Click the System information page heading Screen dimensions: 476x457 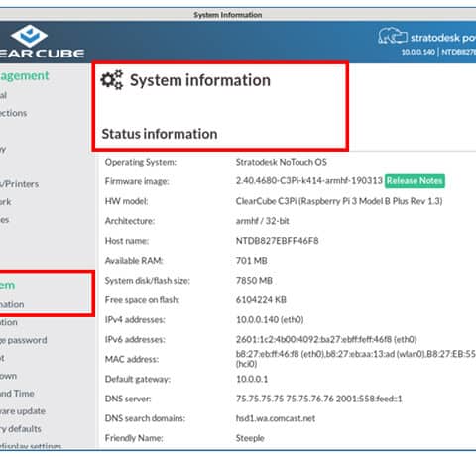point(200,80)
